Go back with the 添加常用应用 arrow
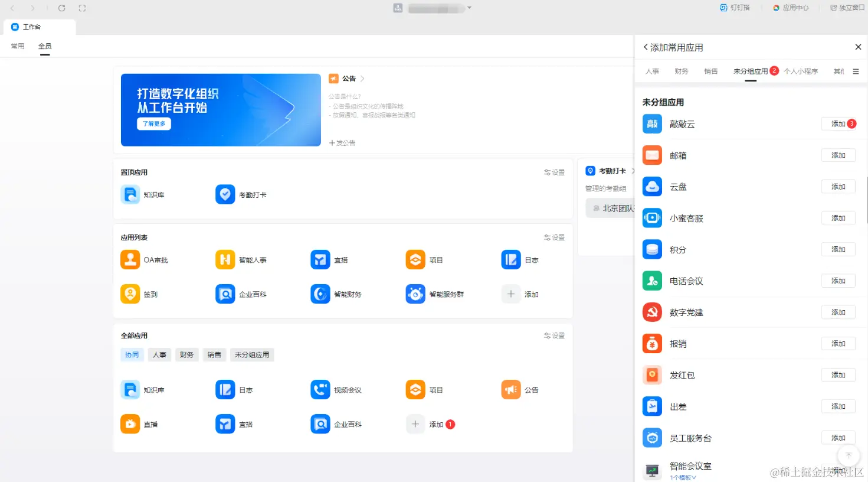The height and width of the screenshot is (482, 868). (x=646, y=47)
